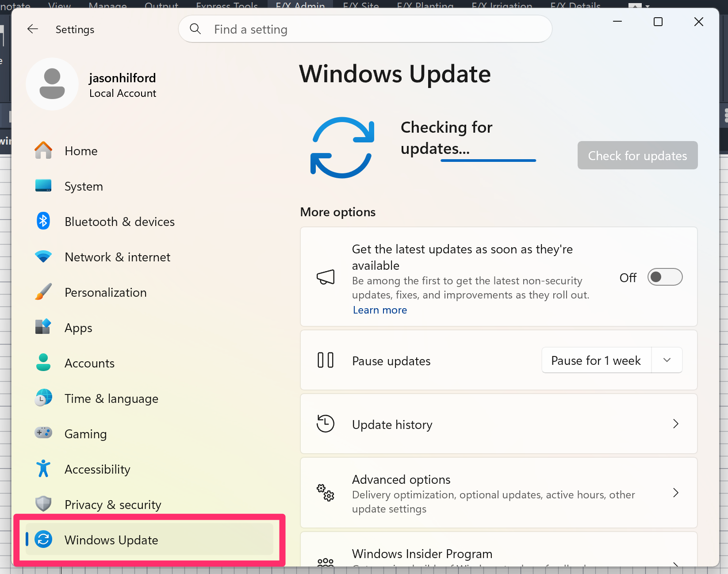The width and height of the screenshot is (728, 574).
Task: Open Network & internet settings
Action: click(x=117, y=257)
